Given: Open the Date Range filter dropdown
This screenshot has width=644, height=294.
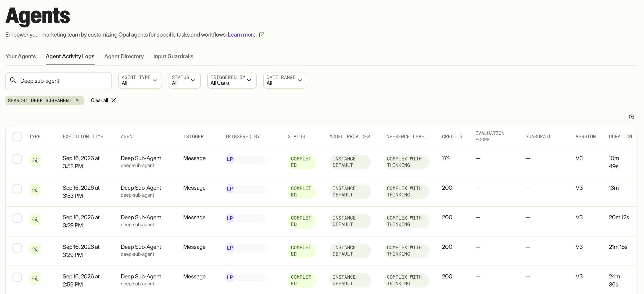Looking at the screenshot, I should click(285, 80).
